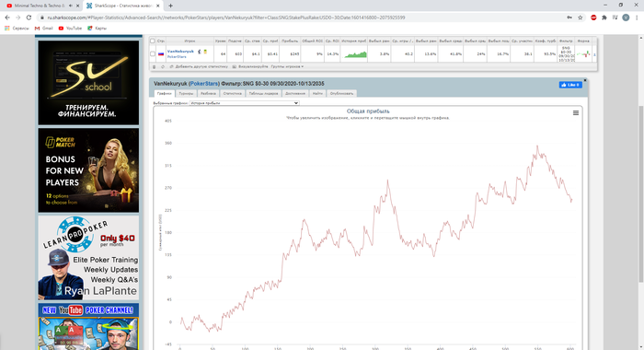Tick the VanNekuryuk row checkbox

coord(153,53)
